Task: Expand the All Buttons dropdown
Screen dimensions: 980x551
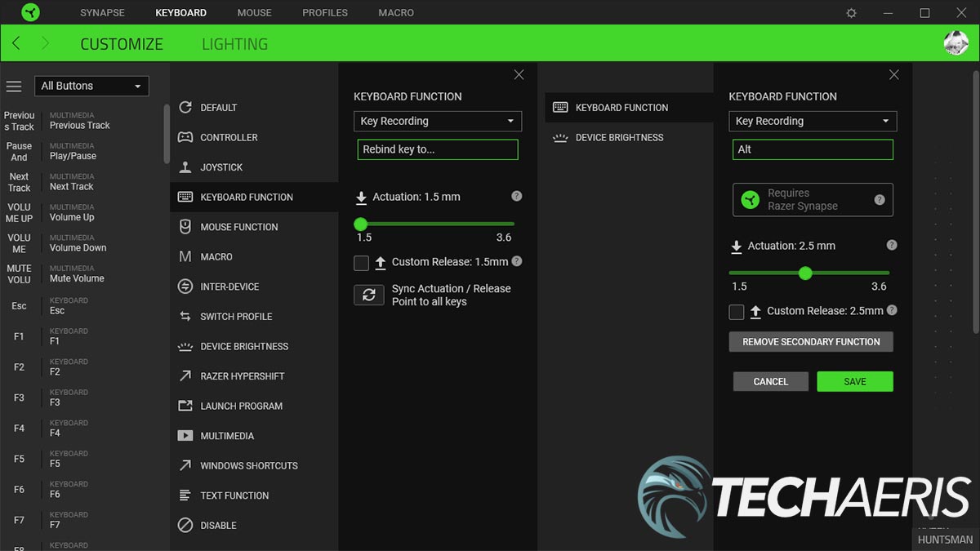Action: pos(91,86)
